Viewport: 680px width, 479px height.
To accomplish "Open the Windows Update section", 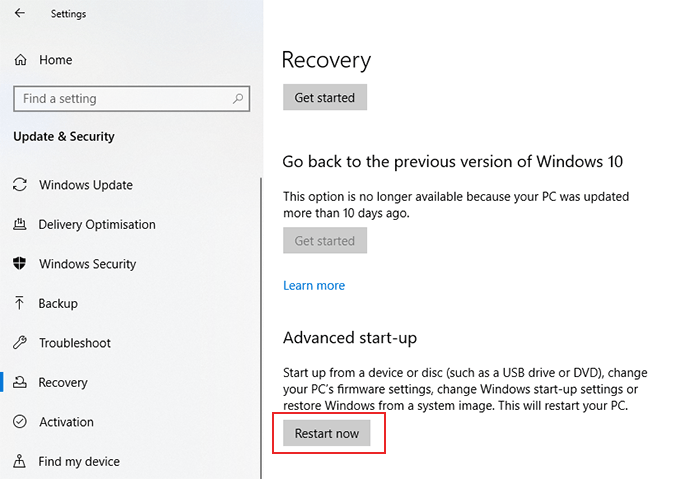I will [x=85, y=185].
